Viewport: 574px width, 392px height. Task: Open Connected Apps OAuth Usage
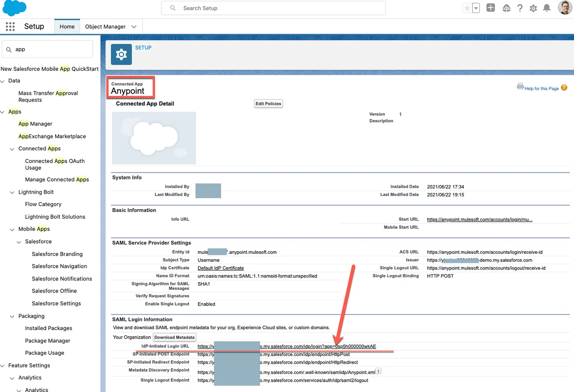pyautogui.click(x=55, y=164)
